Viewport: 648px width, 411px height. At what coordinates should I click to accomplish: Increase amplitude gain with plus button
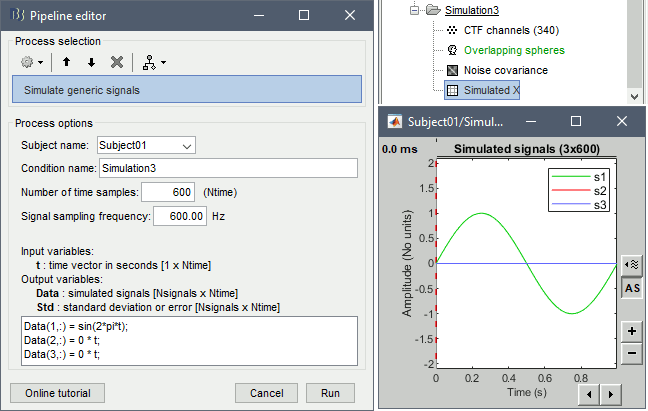pyautogui.click(x=632, y=330)
